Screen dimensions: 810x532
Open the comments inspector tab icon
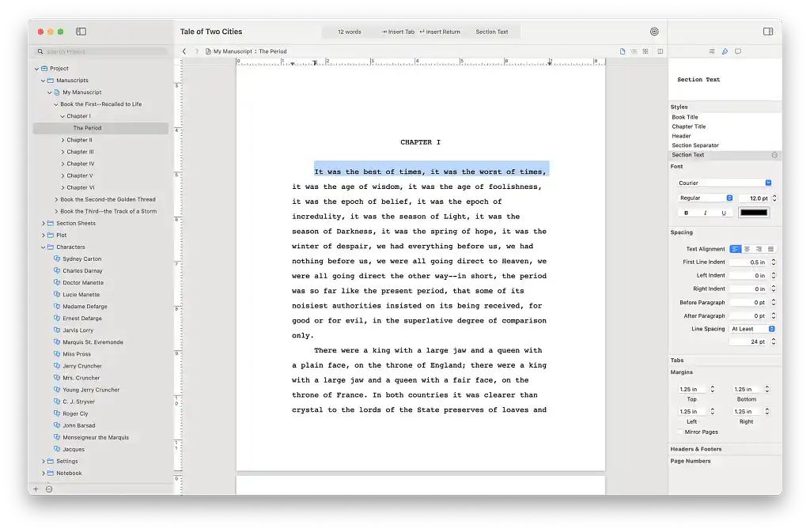pyautogui.click(x=738, y=51)
